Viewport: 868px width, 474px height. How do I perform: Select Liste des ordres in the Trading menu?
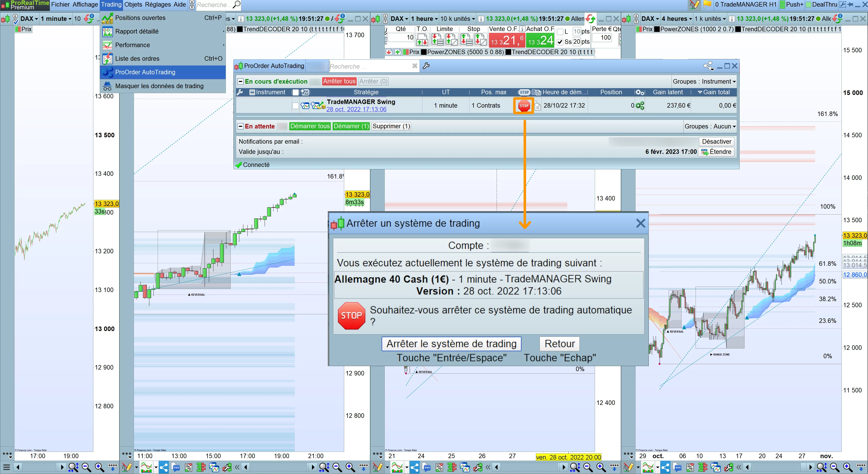(163, 59)
